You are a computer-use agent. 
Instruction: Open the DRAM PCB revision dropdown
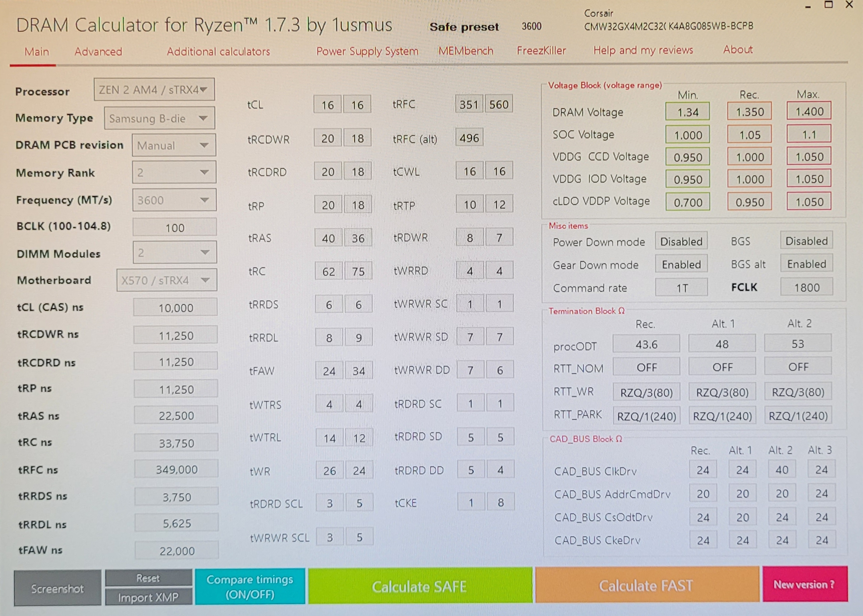174,145
